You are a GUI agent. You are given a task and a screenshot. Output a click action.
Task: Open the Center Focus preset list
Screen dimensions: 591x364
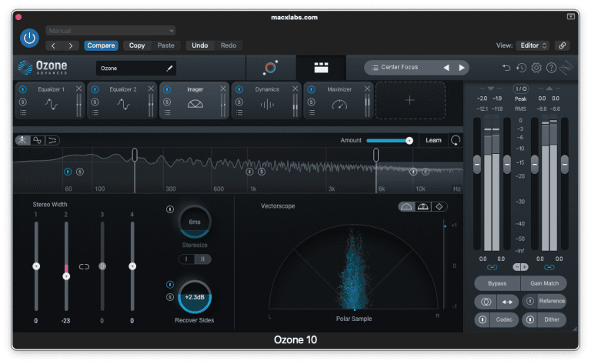pyautogui.click(x=399, y=67)
